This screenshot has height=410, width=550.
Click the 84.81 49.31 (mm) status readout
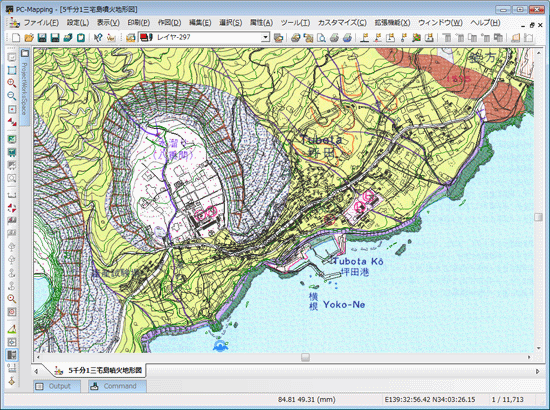point(307,399)
